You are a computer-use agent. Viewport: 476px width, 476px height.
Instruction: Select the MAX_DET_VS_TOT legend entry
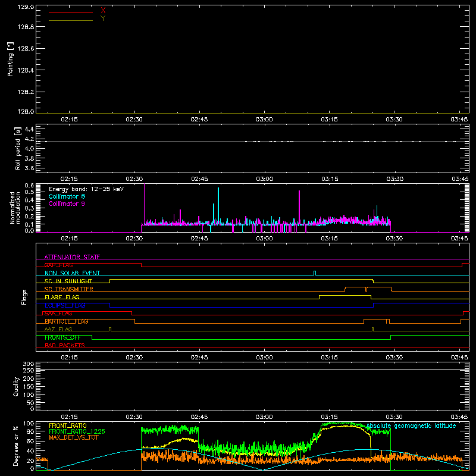[74, 437]
